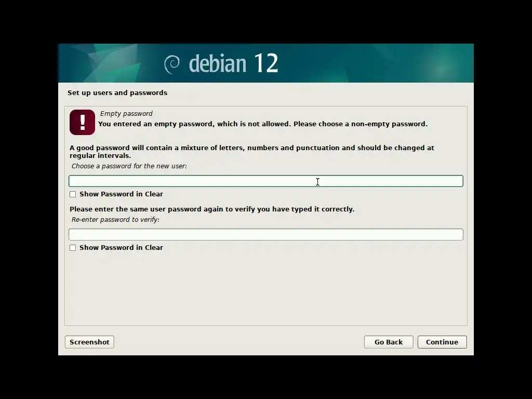Click 'A good password will contain' advice text

[252, 152]
